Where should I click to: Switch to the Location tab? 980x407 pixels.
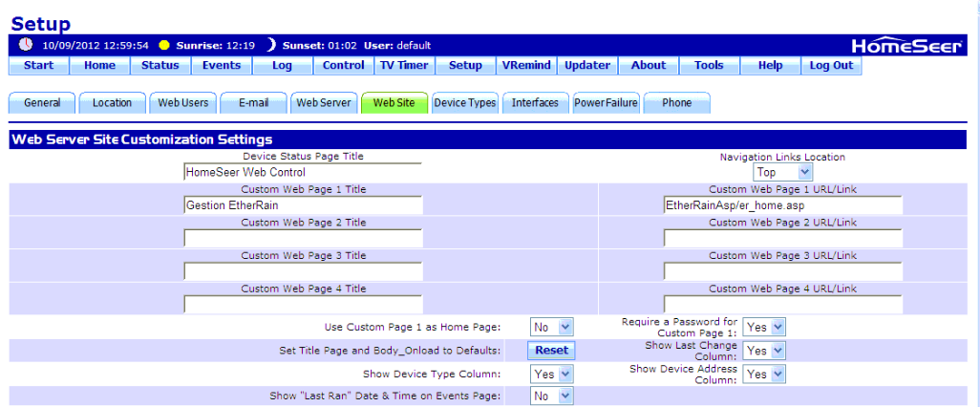click(113, 103)
